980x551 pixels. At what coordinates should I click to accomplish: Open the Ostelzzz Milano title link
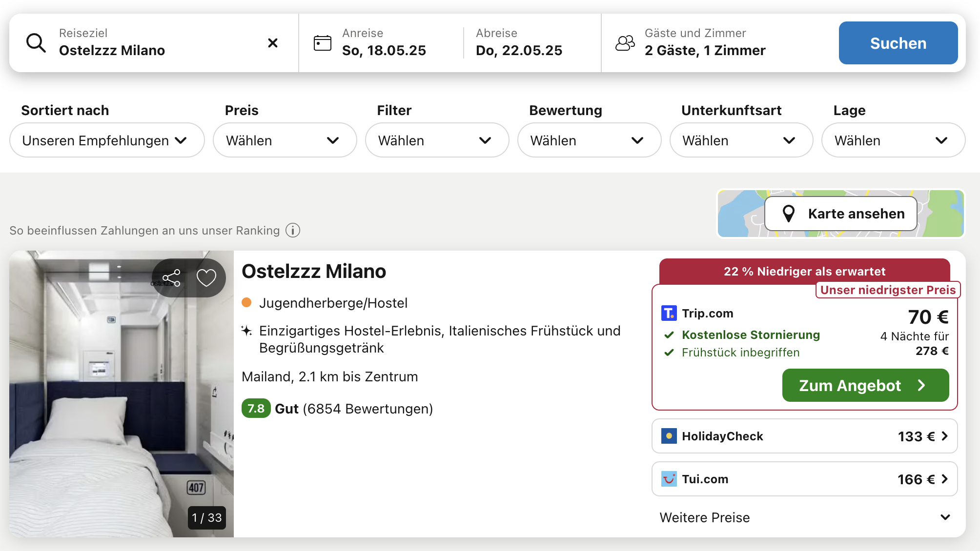tap(314, 271)
